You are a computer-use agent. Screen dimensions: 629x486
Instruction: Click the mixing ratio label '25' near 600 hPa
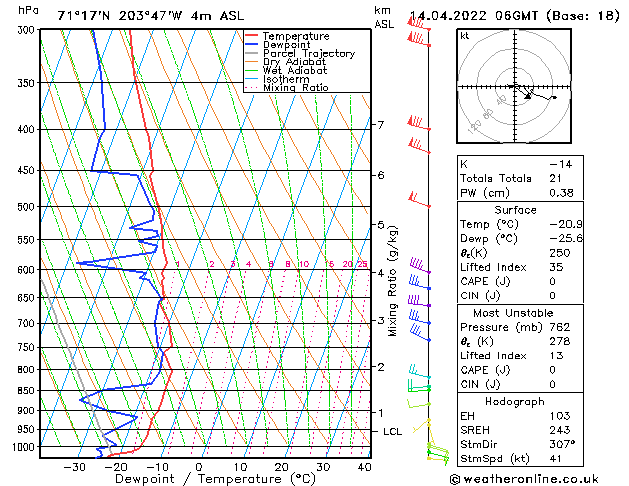click(x=363, y=264)
